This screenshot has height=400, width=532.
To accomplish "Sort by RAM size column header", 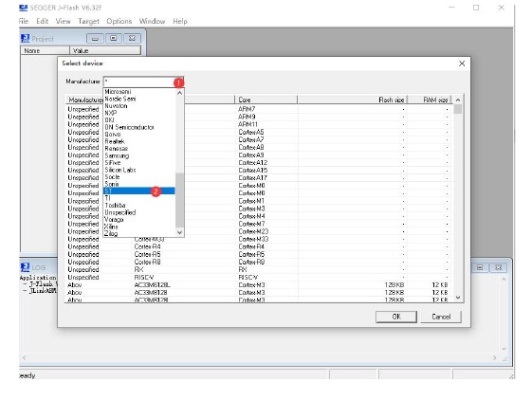I will 430,100.
